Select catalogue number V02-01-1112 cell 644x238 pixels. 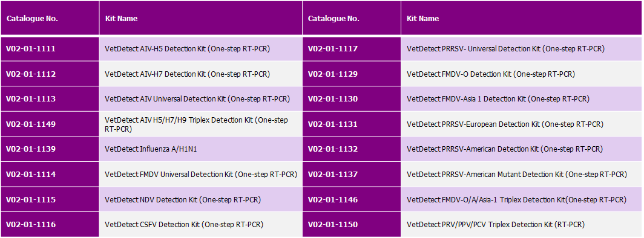[31, 74]
